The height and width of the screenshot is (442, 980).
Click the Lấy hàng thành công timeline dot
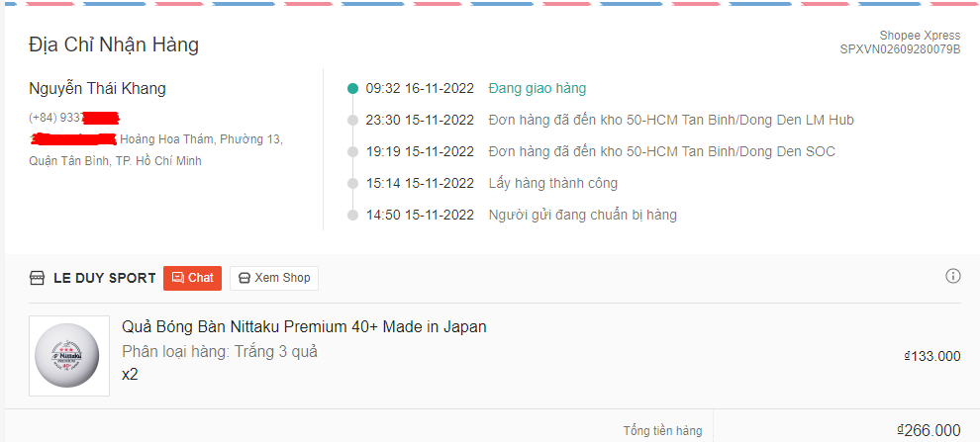[353, 184]
